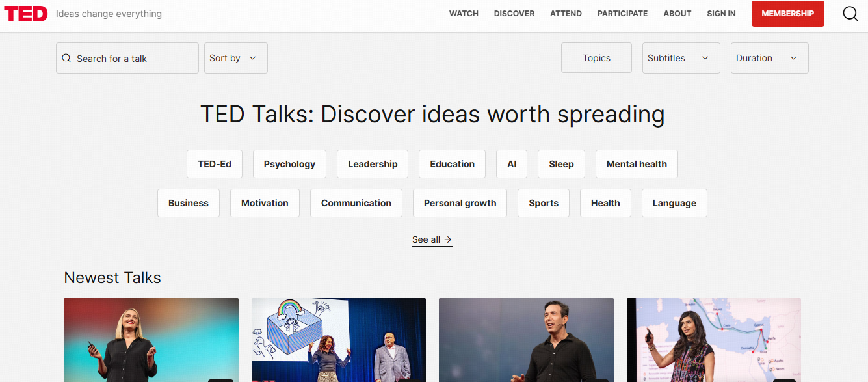Select the Personal growth topic
Screen dimensions: 868x382
[460, 203]
